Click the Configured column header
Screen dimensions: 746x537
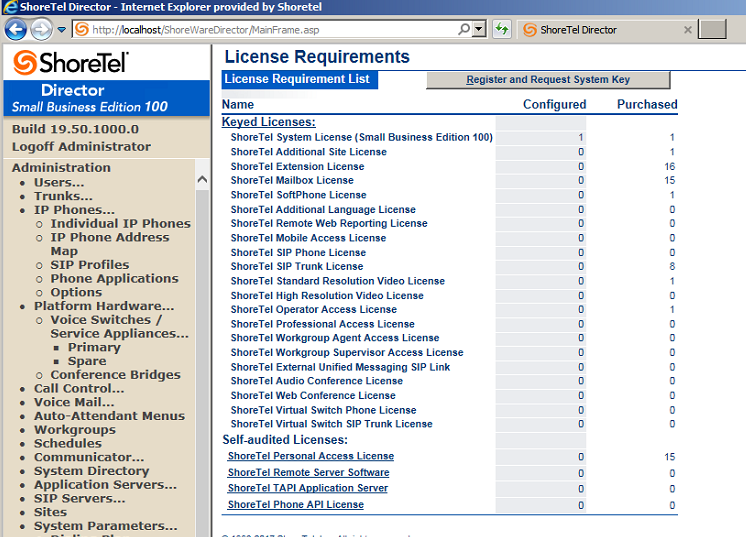(554, 105)
